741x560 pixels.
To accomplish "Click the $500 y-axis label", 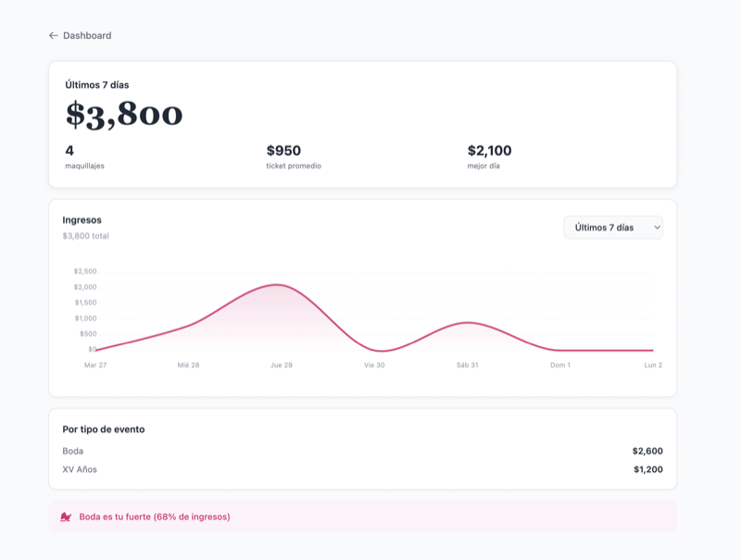I will tap(88, 334).
